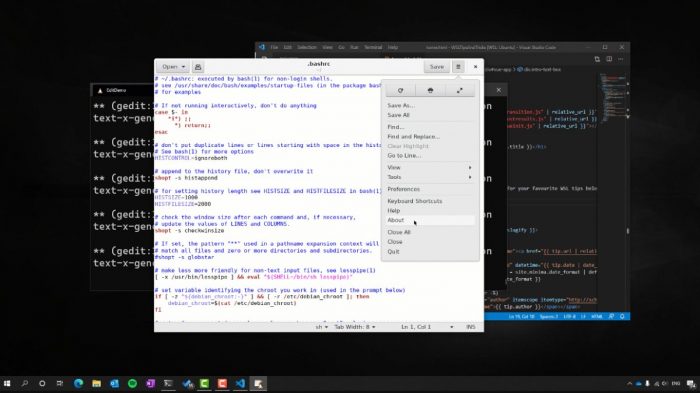Open VS Code Terminal menu

pos(373,47)
